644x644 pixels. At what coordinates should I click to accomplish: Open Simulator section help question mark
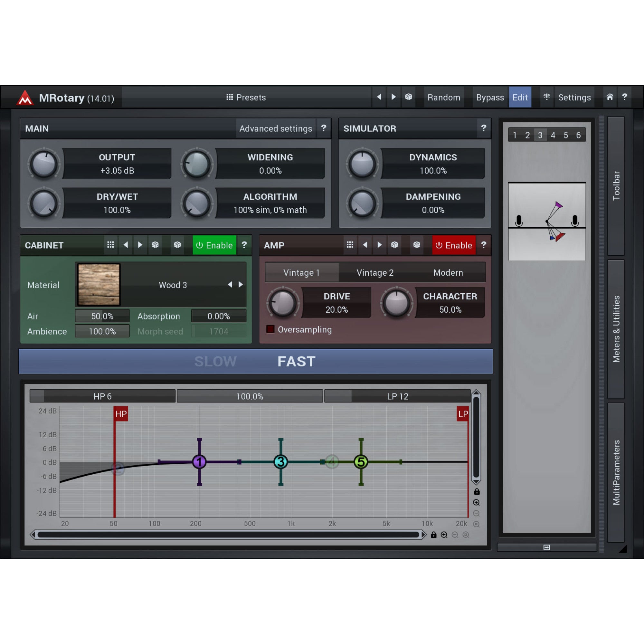[484, 128]
